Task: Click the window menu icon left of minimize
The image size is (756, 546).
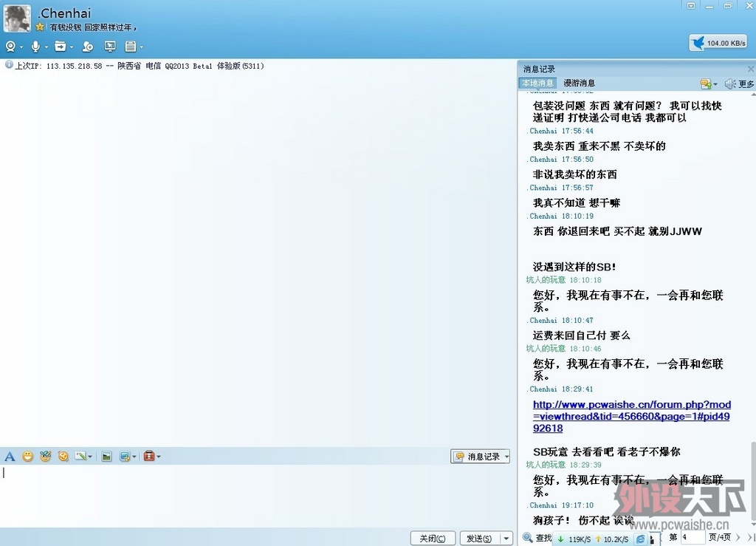Action: pyautogui.click(x=691, y=5)
